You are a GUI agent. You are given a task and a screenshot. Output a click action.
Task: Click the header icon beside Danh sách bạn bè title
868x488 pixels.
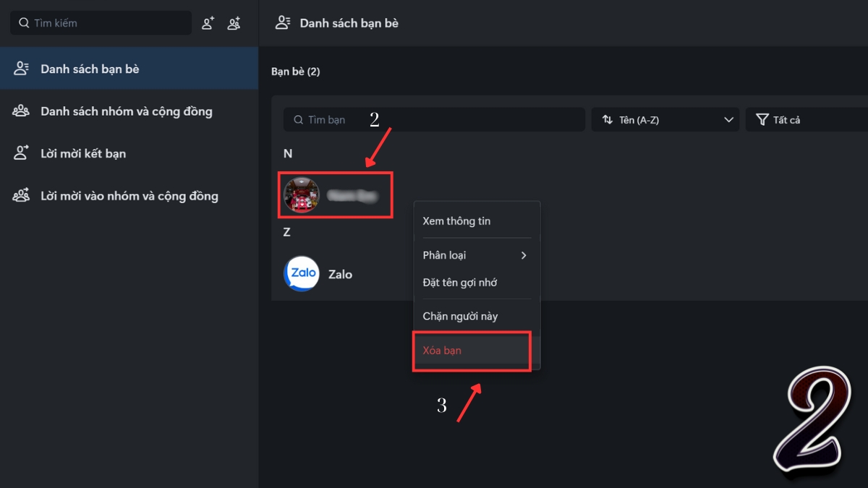(x=283, y=23)
